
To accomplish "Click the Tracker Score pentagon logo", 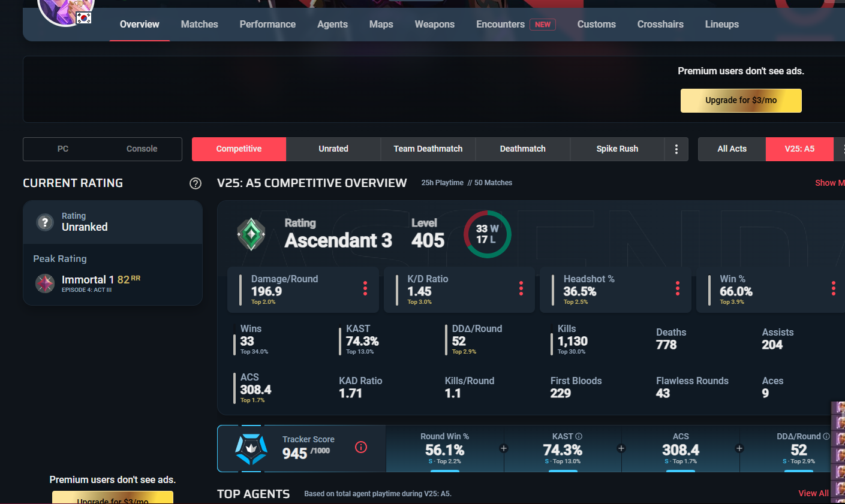I will coord(251,449).
